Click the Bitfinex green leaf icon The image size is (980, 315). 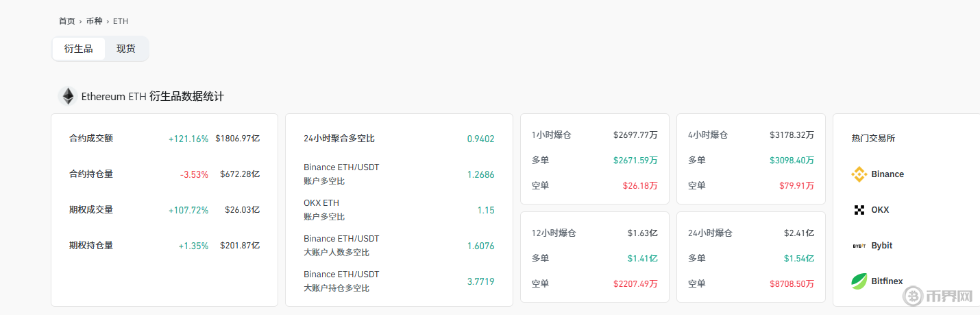point(859,281)
